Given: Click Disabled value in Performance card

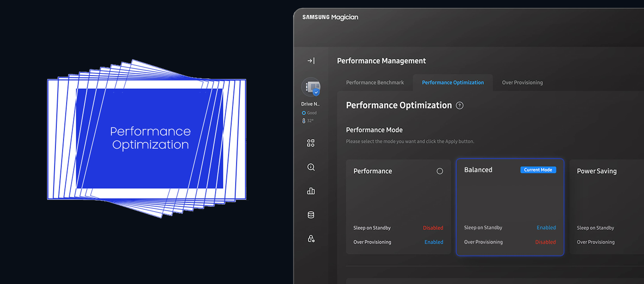Looking at the screenshot, I should (433, 228).
